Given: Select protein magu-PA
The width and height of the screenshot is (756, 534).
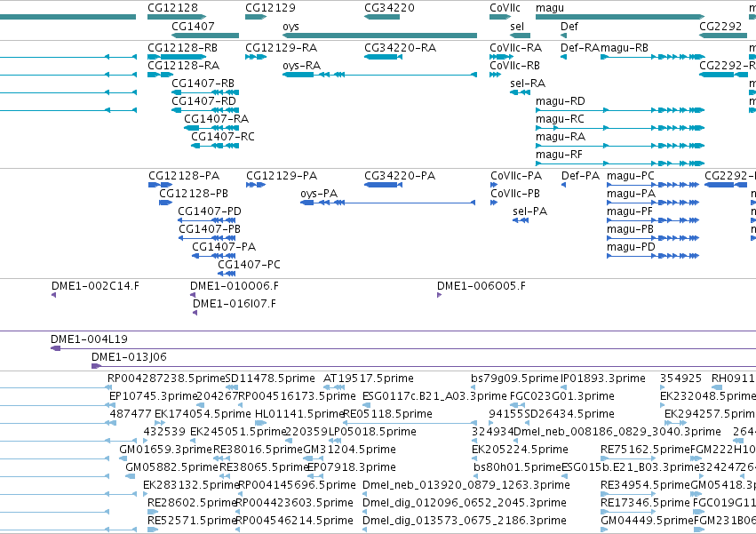Looking at the screenshot, I should (653, 203).
